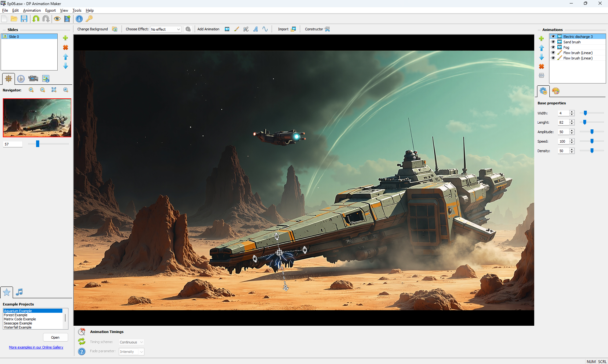Open the Export menu
This screenshot has width=608, height=364.
pyautogui.click(x=50, y=10)
